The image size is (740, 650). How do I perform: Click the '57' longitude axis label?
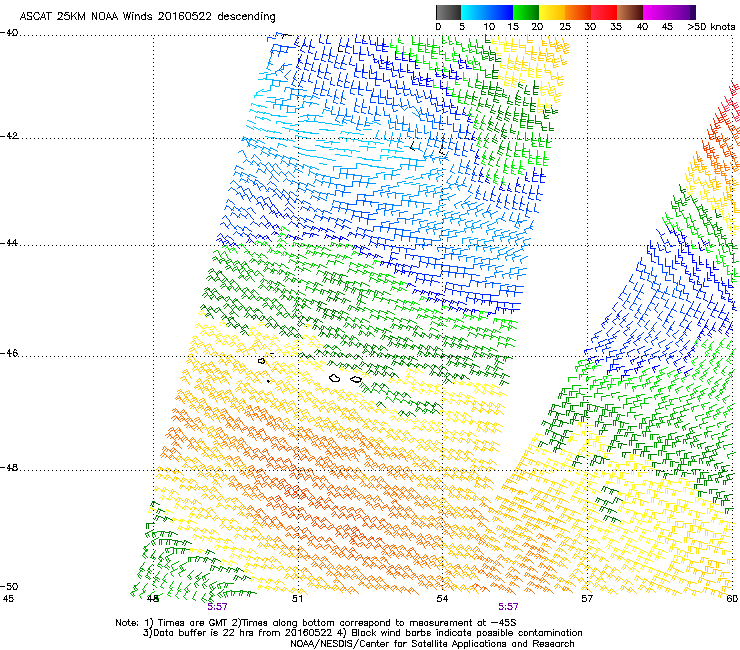coord(587,599)
